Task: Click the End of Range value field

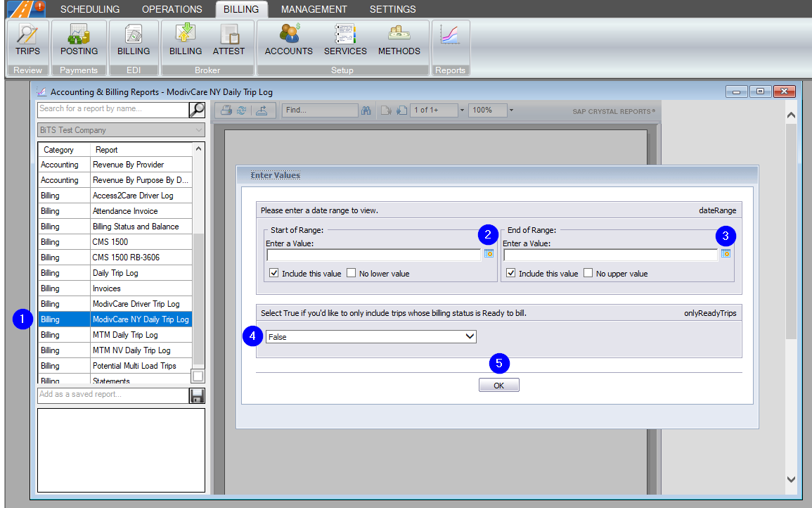Action: pyautogui.click(x=610, y=255)
